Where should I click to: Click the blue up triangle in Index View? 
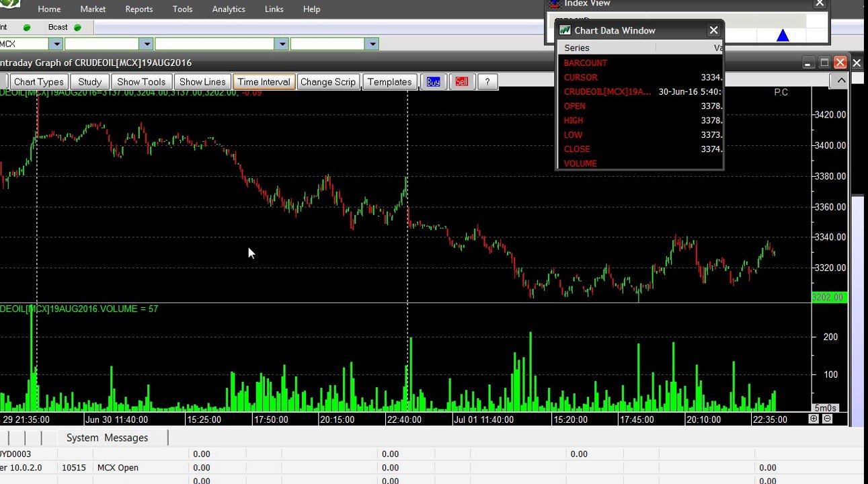click(783, 35)
